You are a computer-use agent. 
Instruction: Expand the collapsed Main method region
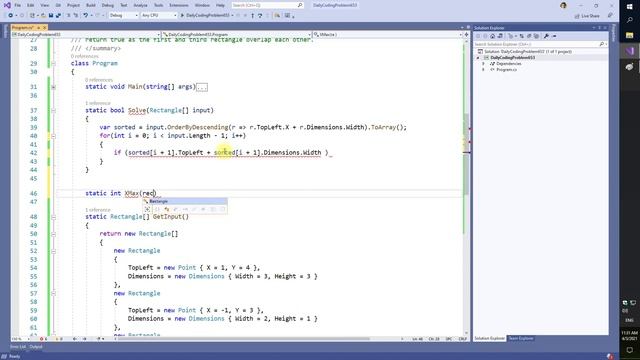(x=53, y=87)
